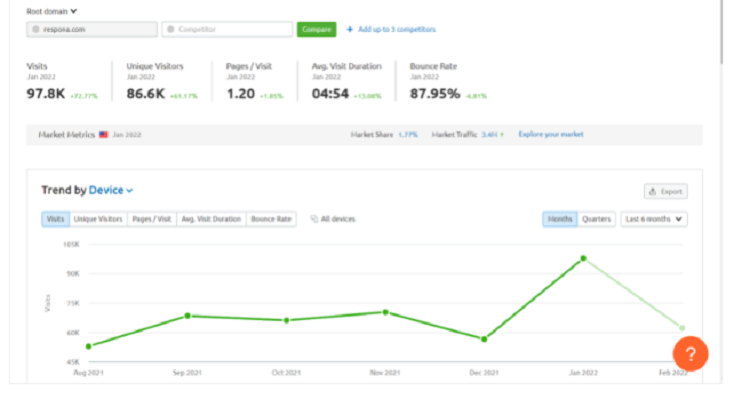The image size is (750, 399).
Task: Click the Nov 2021 data point
Action: pos(386,312)
